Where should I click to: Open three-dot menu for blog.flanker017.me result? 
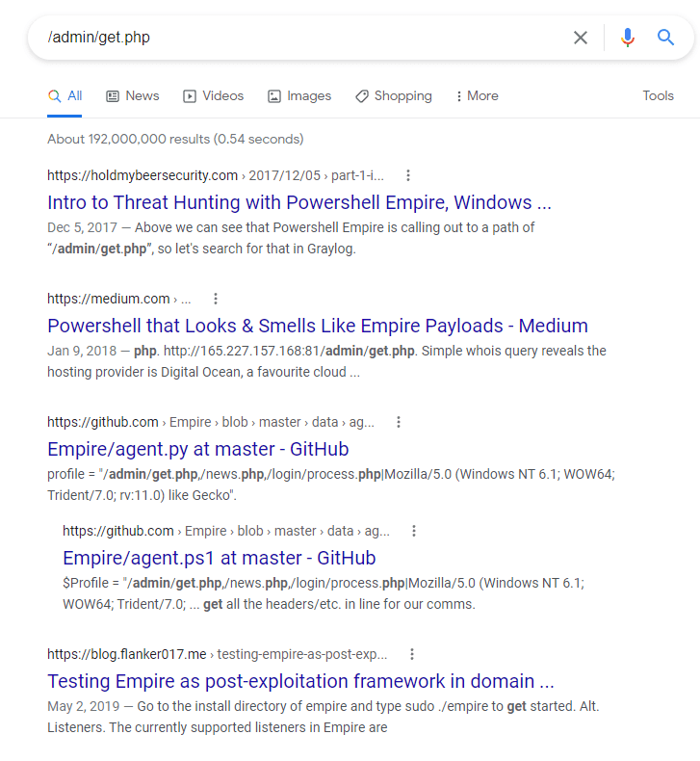pyautogui.click(x=411, y=654)
